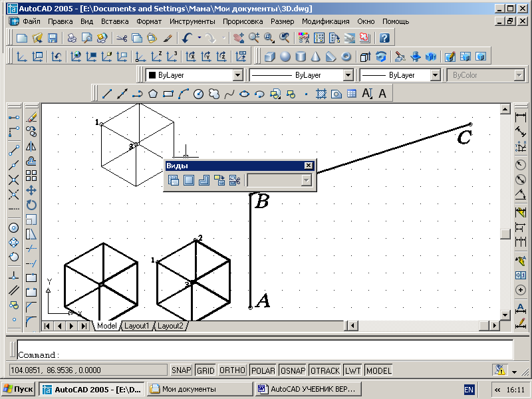
Task: Open the ByColor plot style dropdown
Action: tap(519, 75)
